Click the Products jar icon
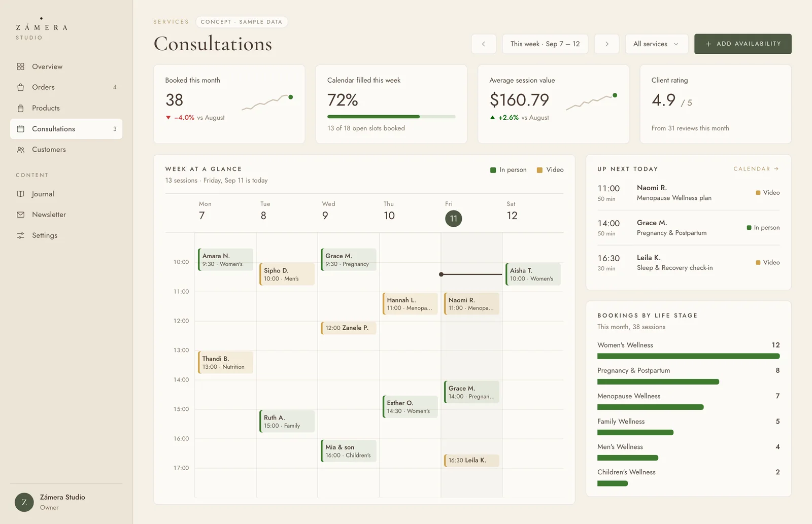 [x=20, y=108]
